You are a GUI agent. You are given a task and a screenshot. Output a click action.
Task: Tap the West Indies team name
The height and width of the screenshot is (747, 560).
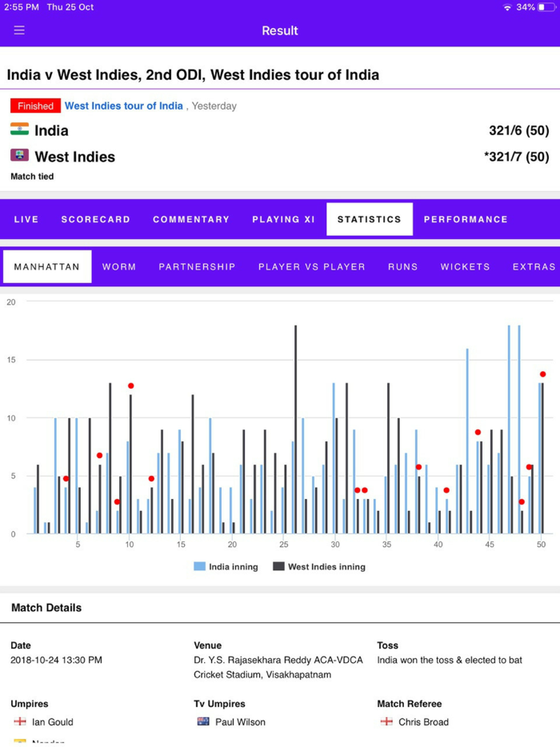[75, 157]
